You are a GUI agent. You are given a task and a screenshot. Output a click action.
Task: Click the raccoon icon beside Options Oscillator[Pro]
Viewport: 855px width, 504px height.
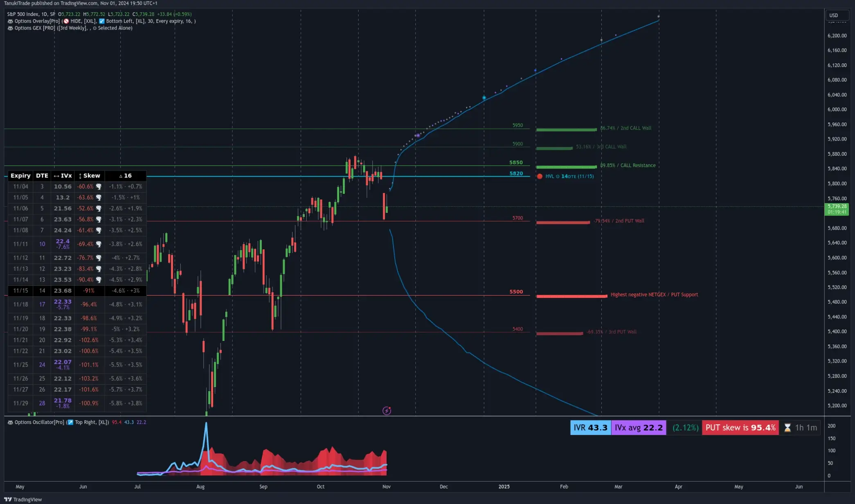tap(10, 422)
